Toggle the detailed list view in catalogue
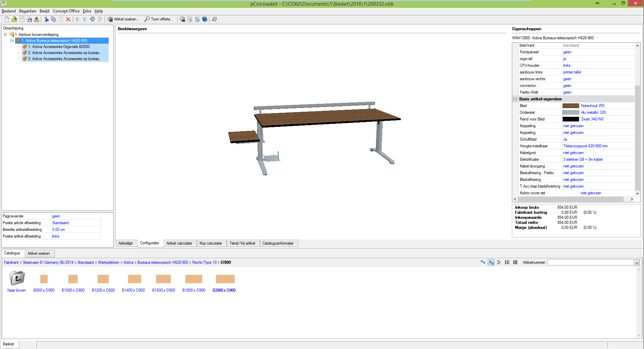Screen dimensions: 644x349 (515, 262)
